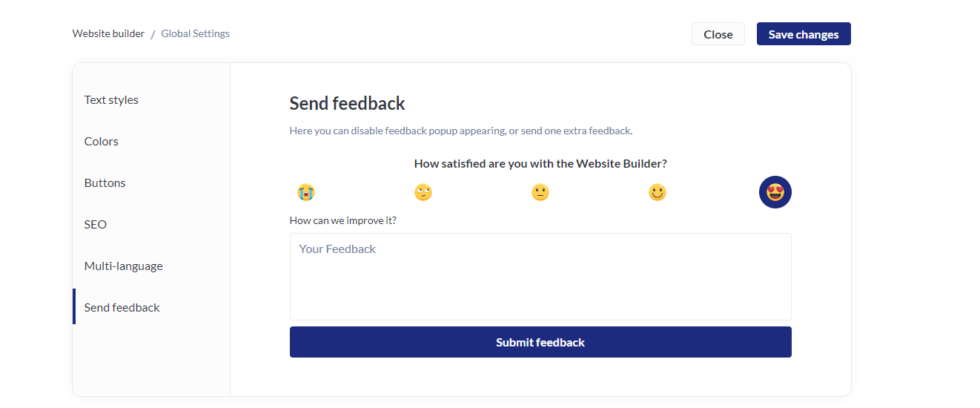Pick the neutral face emoji rating

point(540,193)
